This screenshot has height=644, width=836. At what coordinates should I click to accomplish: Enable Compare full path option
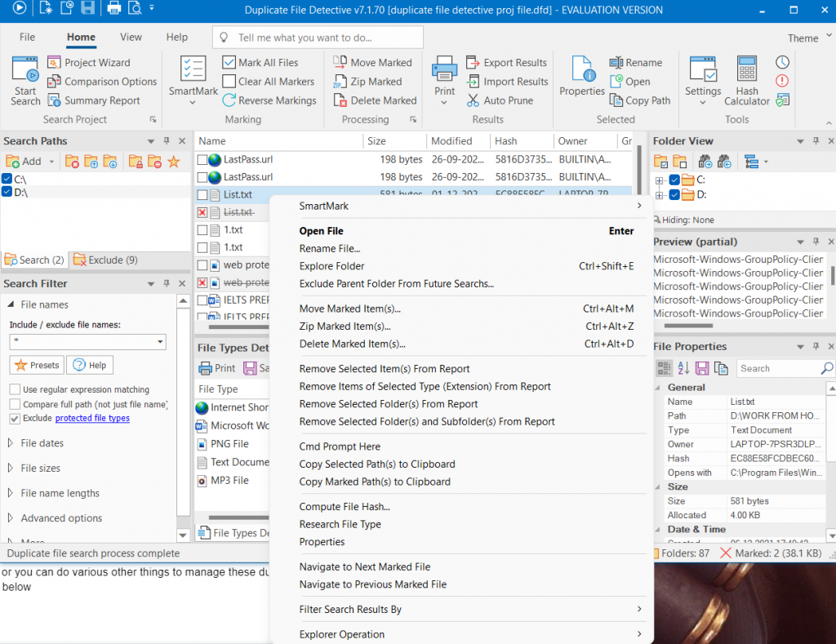15,404
